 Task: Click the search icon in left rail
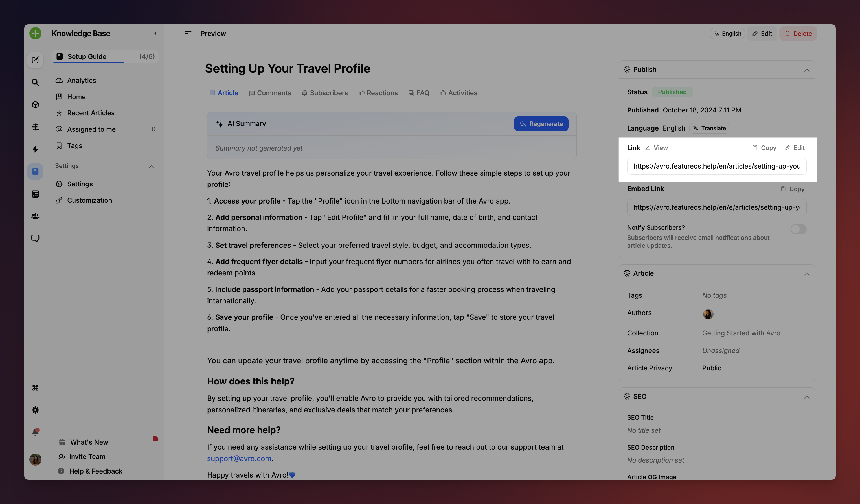click(x=35, y=82)
